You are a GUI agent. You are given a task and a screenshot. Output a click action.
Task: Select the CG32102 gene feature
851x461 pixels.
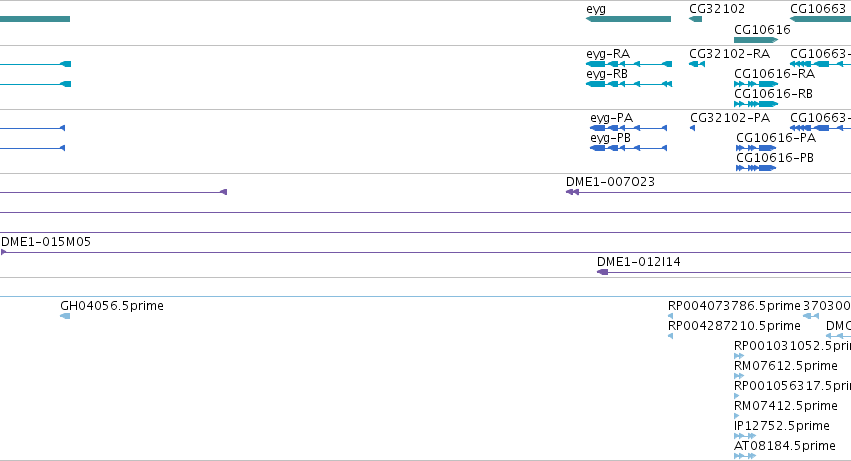coord(695,19)
